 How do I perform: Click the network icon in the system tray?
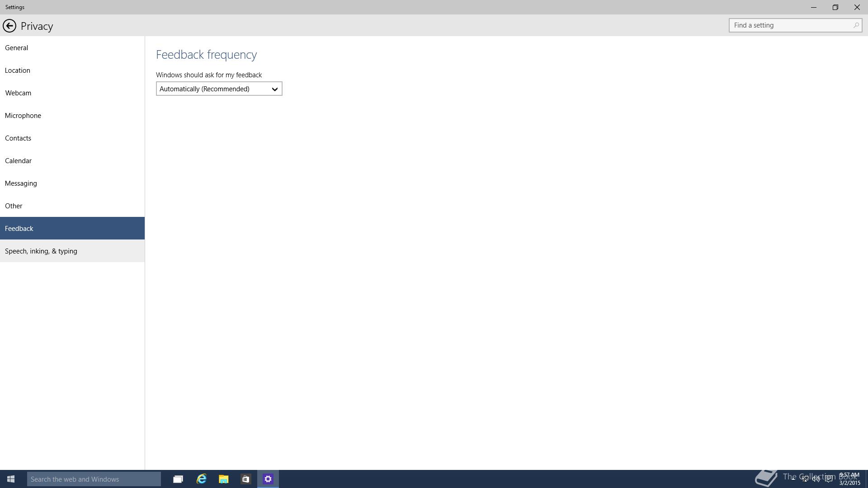pos(805,479)
